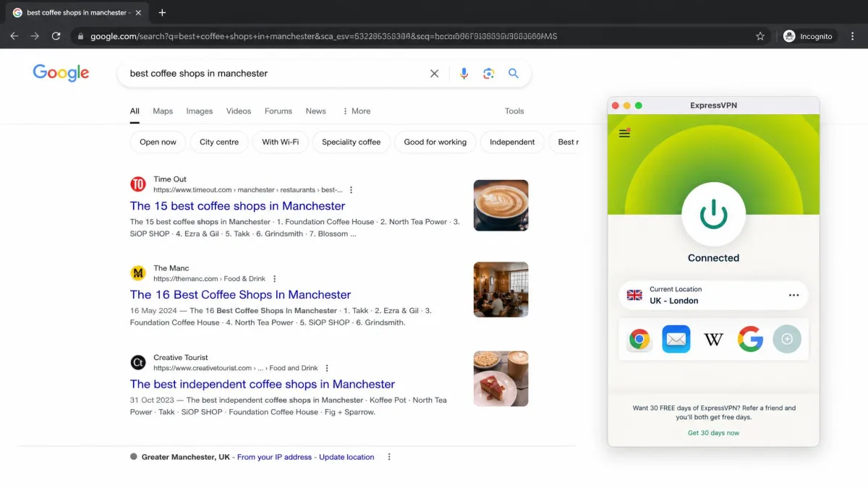Click the Creative Tourist site favicon
Image resolution: width=868 pixels, height=488 pixels.
point(138,363)
